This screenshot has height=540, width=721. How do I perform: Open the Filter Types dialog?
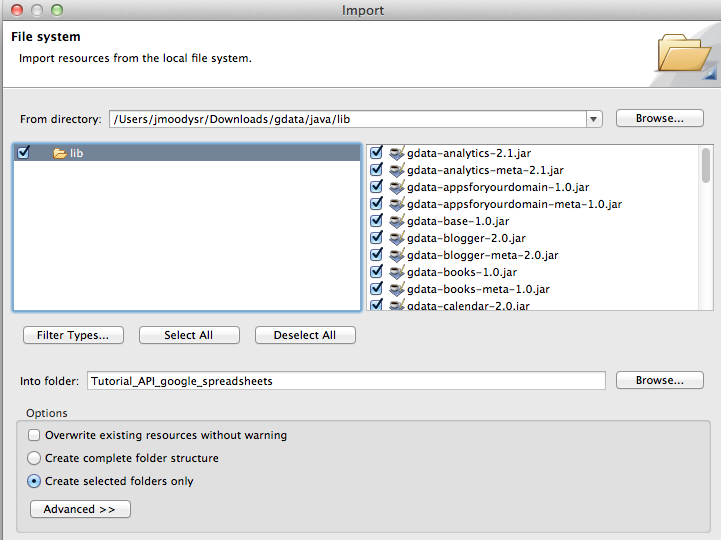click(x=73, y=335)
